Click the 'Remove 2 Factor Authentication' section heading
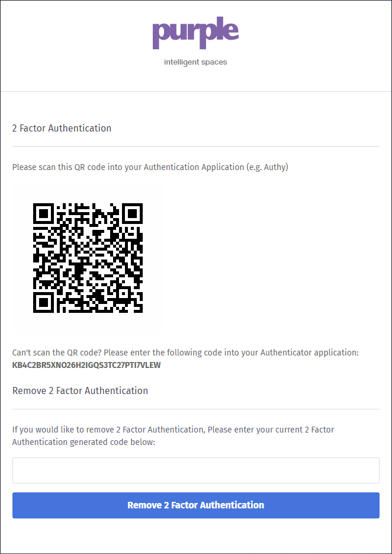Viewport: 392px width, 554px height. 80,390
